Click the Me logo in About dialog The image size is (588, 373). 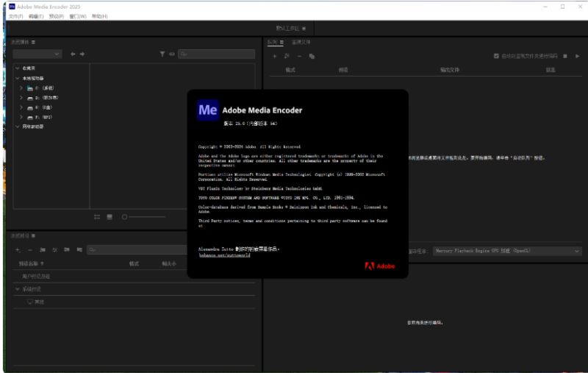click(208, 110)
